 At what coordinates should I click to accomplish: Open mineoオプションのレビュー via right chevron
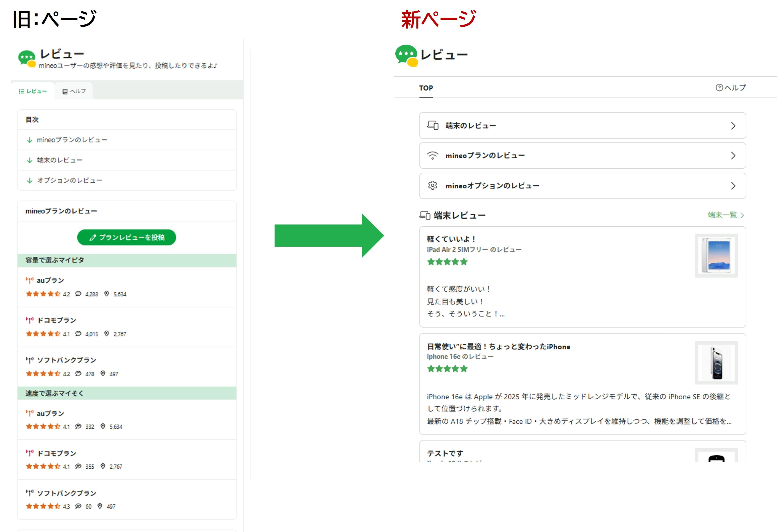tap(733, 186)
